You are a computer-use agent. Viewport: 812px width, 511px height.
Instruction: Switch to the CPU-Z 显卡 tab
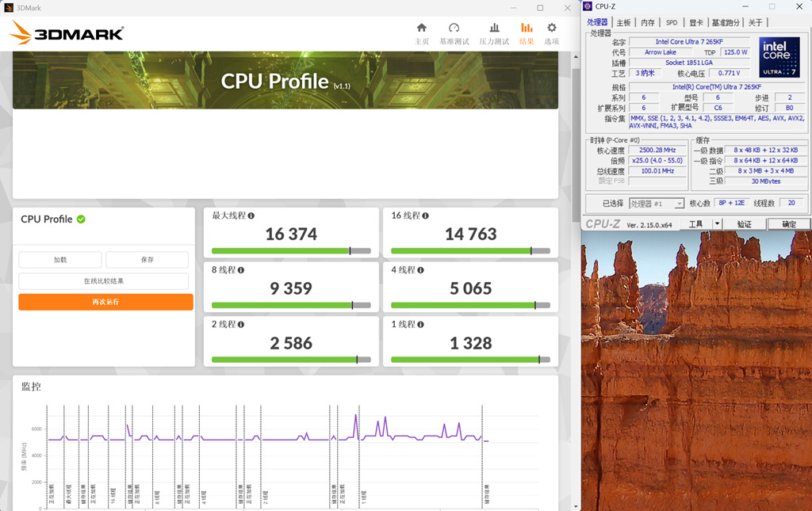(x=696, y=23)
